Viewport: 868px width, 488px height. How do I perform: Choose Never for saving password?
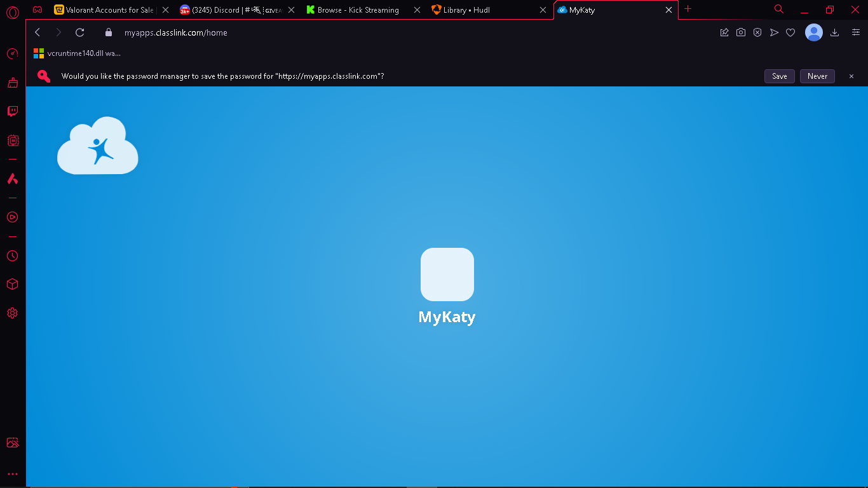[x=817, y=76]
